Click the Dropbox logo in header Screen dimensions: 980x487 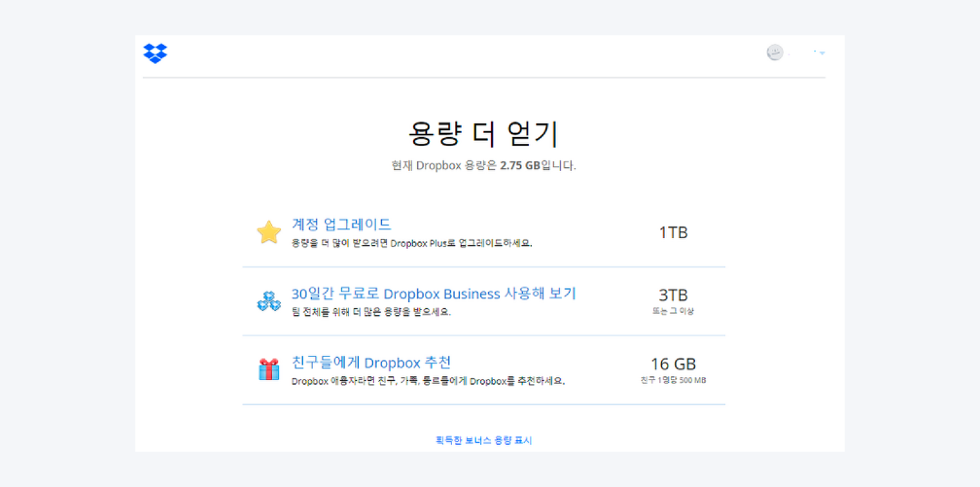tap(155, 53)
